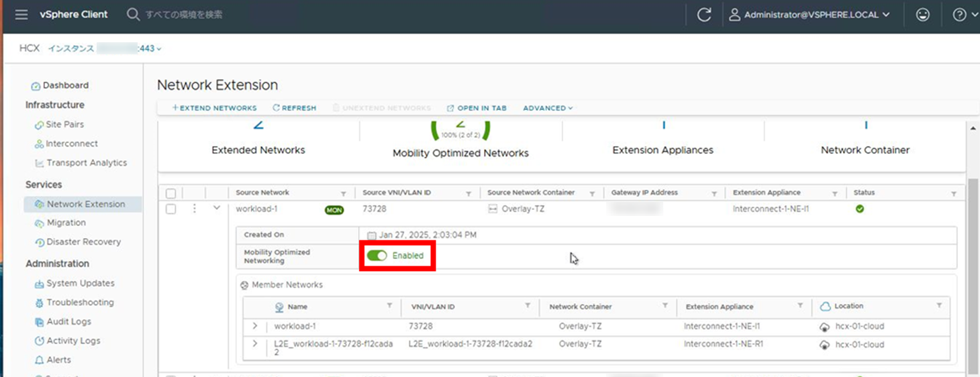Viewport: 980px width, 377px height.
Task: Open the ADVANCED dropdown menu
Action: tap(548, 108)
